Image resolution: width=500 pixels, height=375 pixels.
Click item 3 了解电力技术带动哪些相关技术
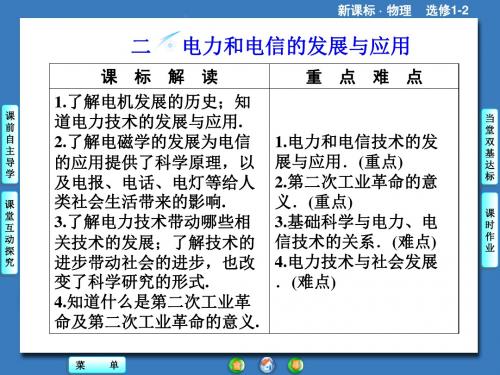click(155, 252)
